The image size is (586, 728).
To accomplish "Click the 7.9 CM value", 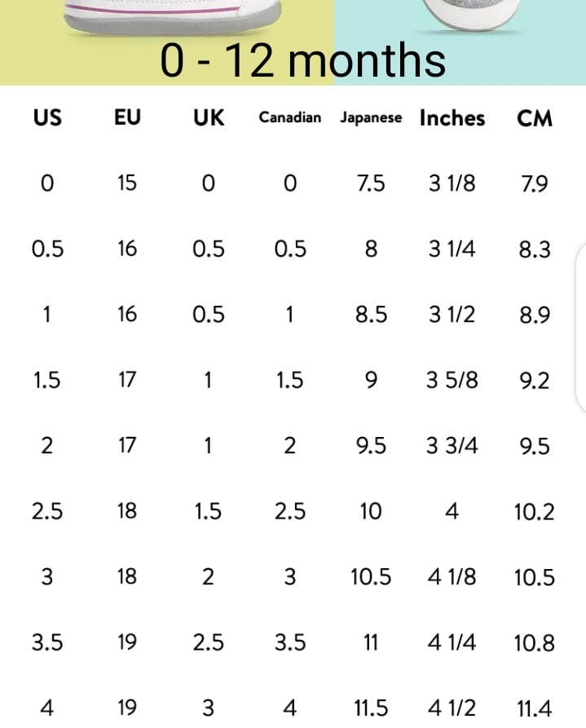I will (535, 183).
